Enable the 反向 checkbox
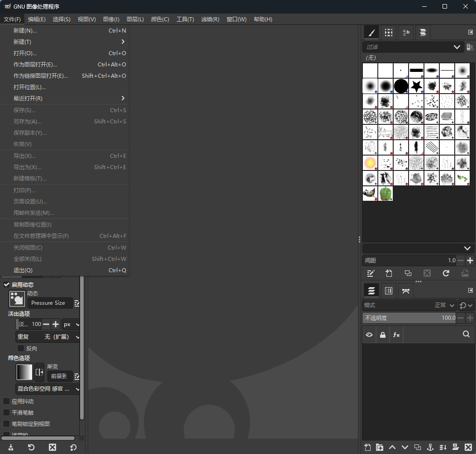Viewport: 476px width, 454px height. (21, 348)
